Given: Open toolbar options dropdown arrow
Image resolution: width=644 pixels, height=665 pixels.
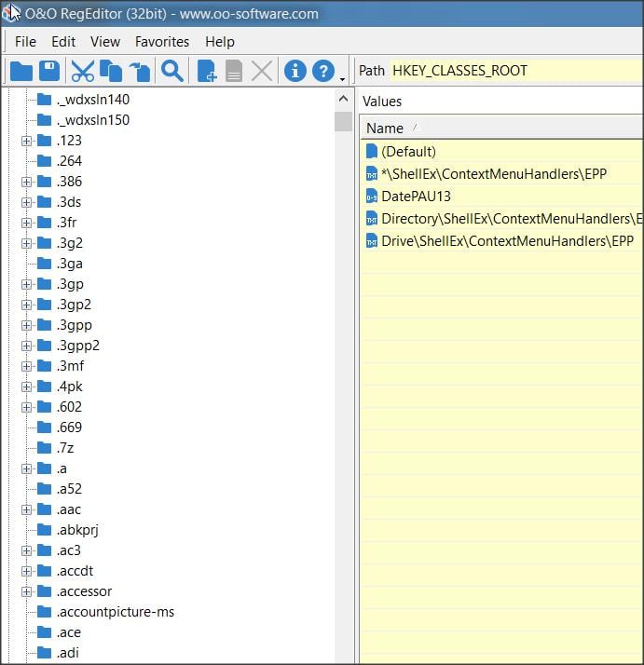Looking at the screenshot, I should [342, 79].
